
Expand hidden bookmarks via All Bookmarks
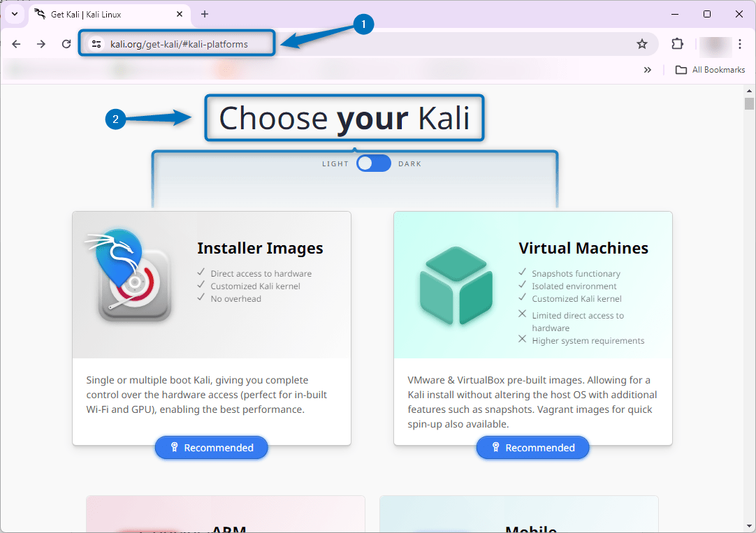coord(710,69)
